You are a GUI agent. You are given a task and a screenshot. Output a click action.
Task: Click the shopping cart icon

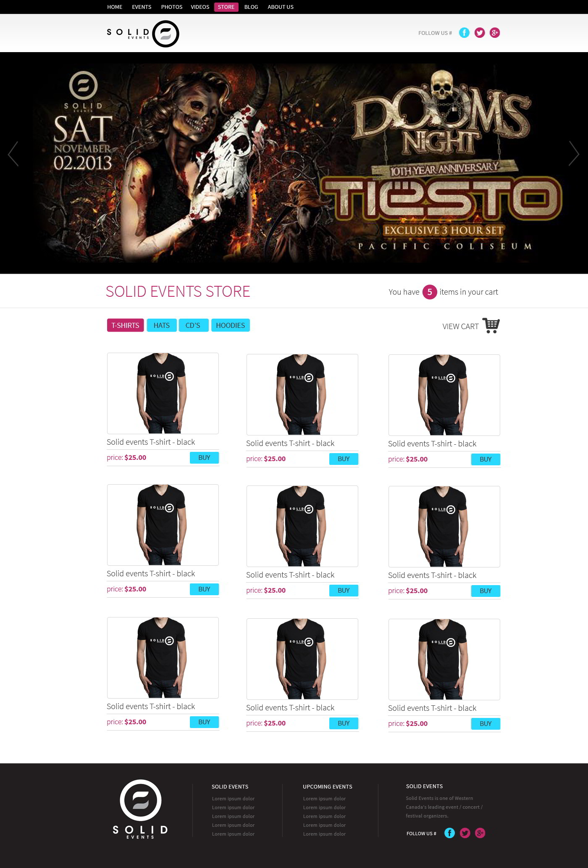491,326
